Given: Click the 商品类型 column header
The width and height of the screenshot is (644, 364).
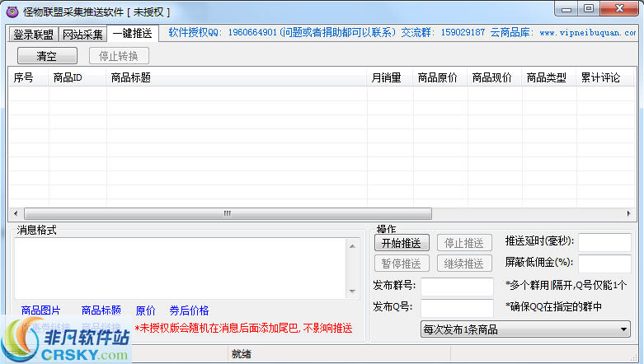Looking at the screenshot, I should tap(549, 77).
